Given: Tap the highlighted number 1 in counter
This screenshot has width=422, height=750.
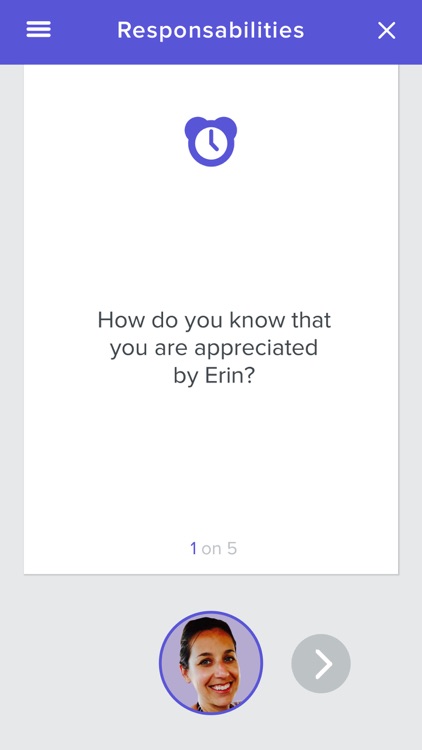Looking at the screenshot, I should pyautogui.click(x=193, y=548).
